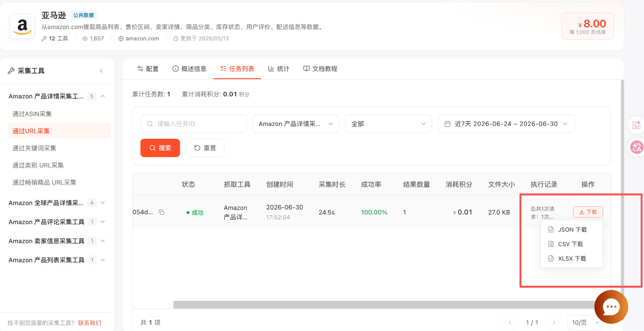The height and width of the screenshot is (331, 644).
Task: Open the 全部 status dropdown
Action: pyautogui.click(x=388, y=124)
